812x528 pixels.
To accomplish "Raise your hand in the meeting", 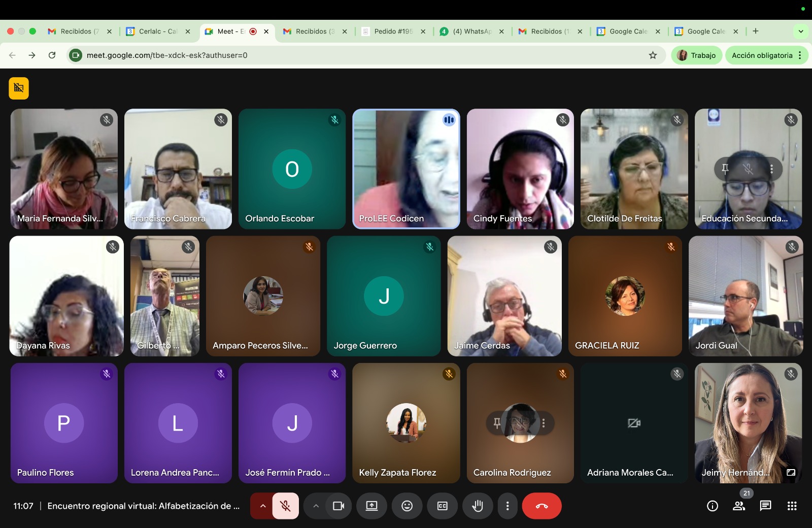I will click(478, 506).
